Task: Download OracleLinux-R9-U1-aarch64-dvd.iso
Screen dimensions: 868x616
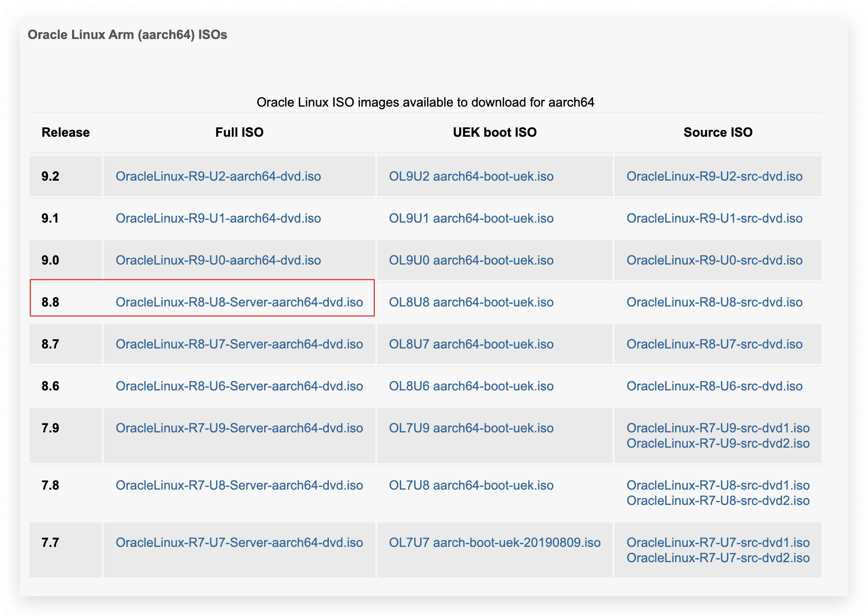Action: [218, 218]
